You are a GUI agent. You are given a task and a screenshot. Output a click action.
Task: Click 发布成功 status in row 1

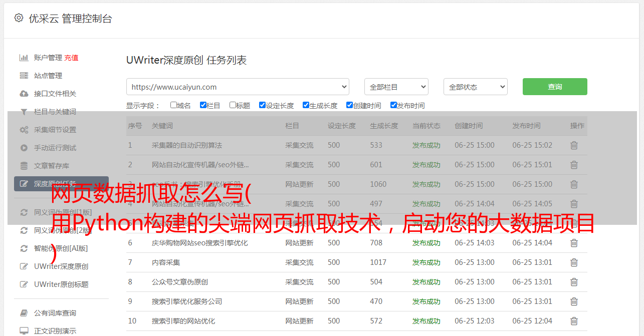click(x=426, y=145)
